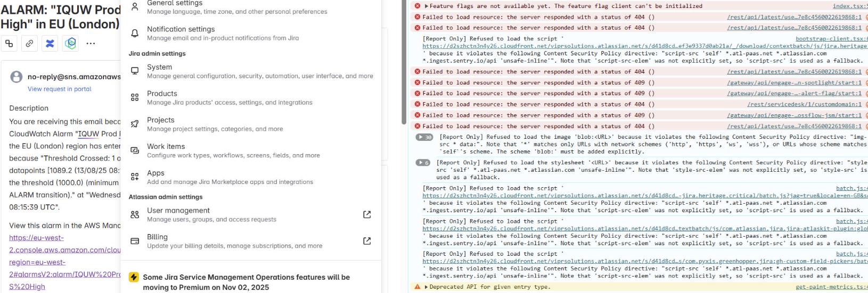Open the eu-west console.aws.amazon.com alarm link
This screenshot has height=293, width=868.
pos(65,262)
